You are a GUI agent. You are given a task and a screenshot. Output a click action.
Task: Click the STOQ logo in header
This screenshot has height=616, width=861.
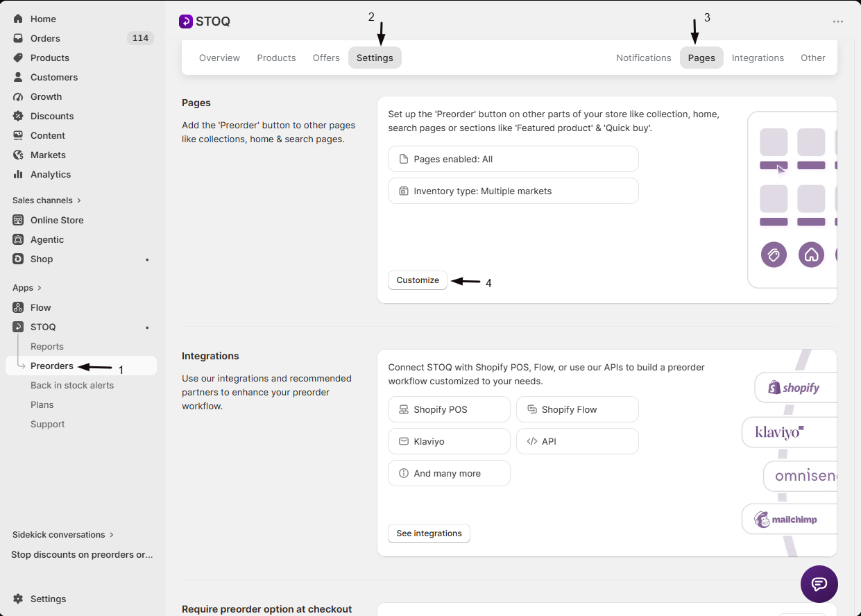[186, 22]
